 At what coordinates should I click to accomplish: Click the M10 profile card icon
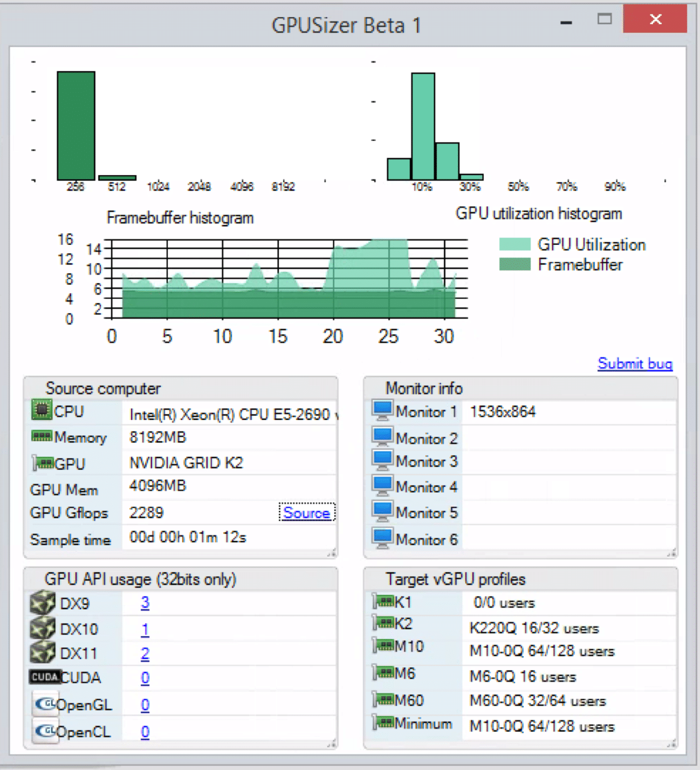pyautogui.click(x=383, y=645)
